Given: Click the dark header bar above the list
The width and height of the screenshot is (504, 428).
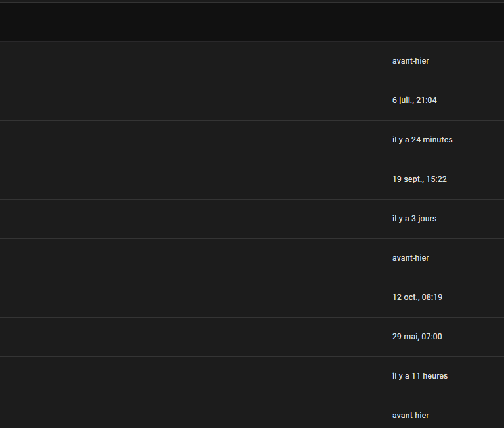Looking at the screenshot, I should pos(252,22).
